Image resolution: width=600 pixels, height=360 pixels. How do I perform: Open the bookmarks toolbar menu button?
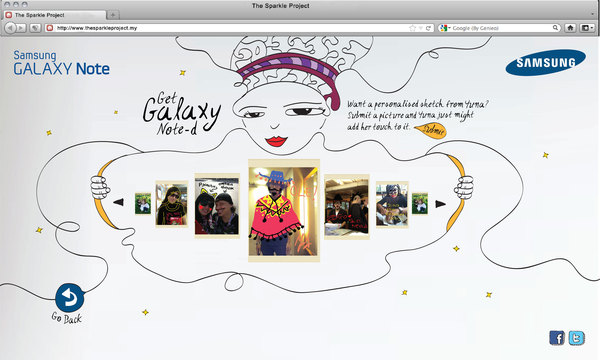pyautogui.click(x=587, y=28)
